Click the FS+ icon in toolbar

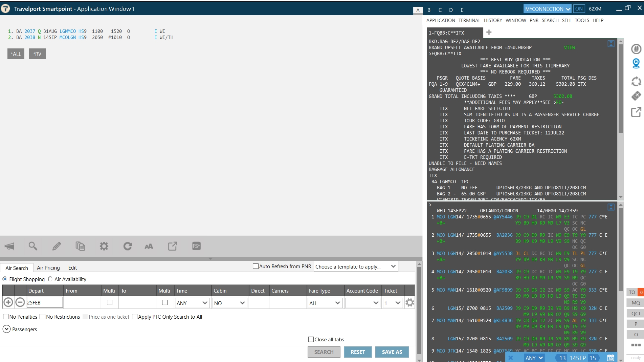tap(196, 246)
